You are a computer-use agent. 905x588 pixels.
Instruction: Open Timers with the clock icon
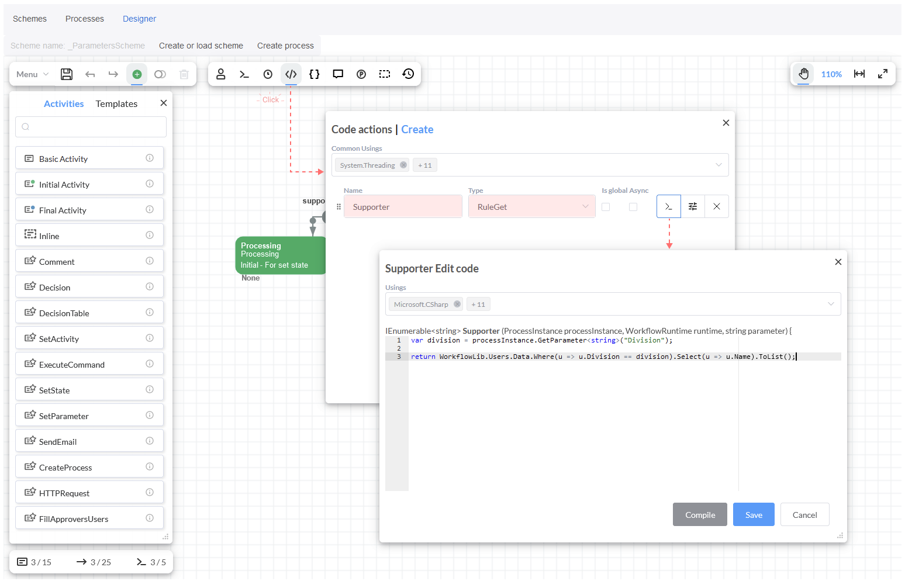(x=268, y=74)
